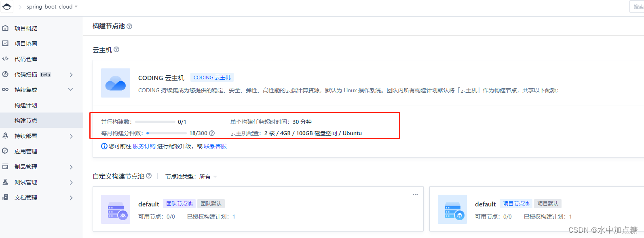Click help icon beside 18/300 quota
644x238 pixels.
(212, 133)
